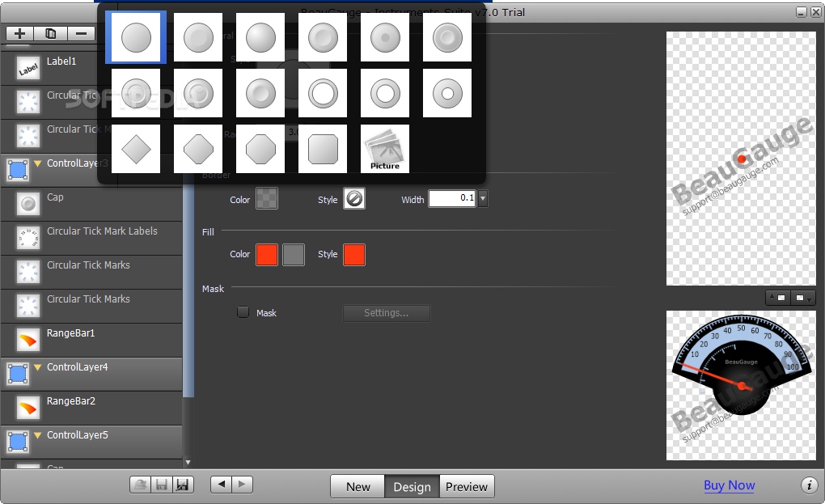Select the Picture option for the cap
This screenshot has width=825, height=504.
coord(385,149)
